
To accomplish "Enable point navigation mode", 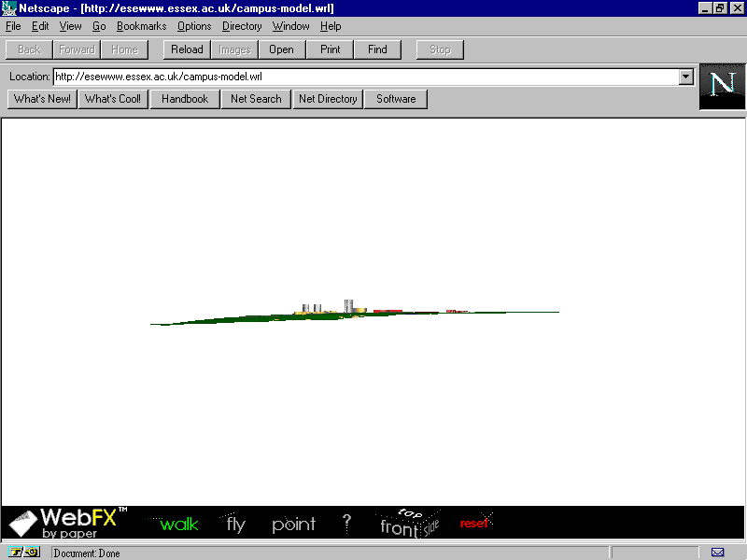I will tap(294, 525).
